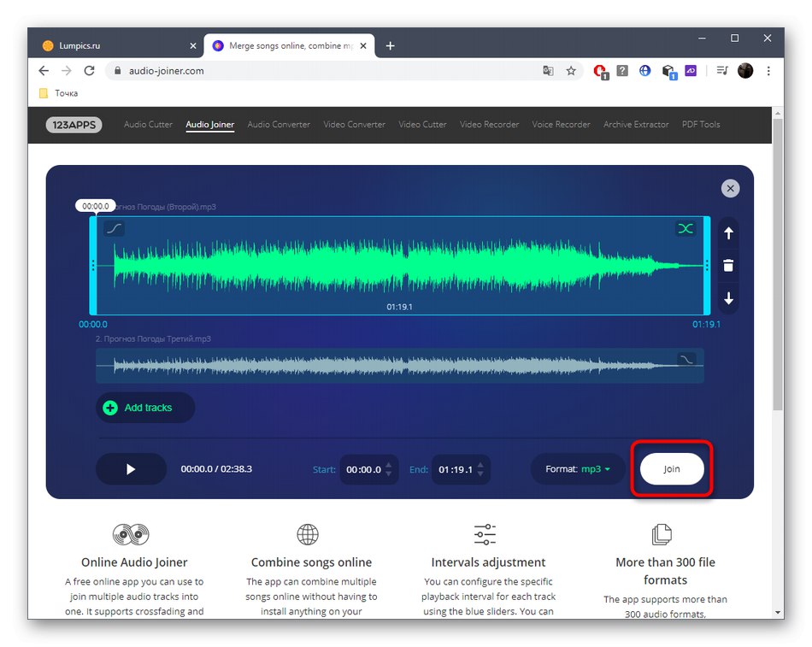Click the right blue trim handle
The width and height of the screenshot is (812, 647).
pos(707,266)
